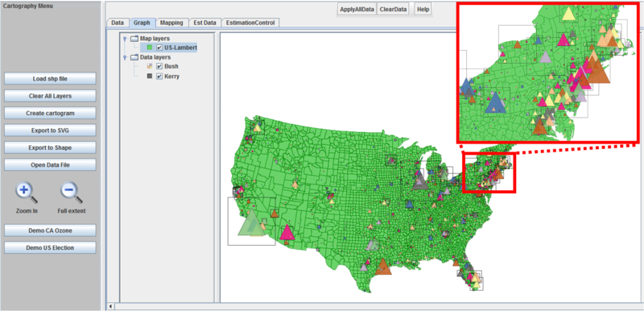Image resolution: width=644 pixels, height=311 pixels.
Task: Run the Demo CA Ozone button
Action: 50,230
